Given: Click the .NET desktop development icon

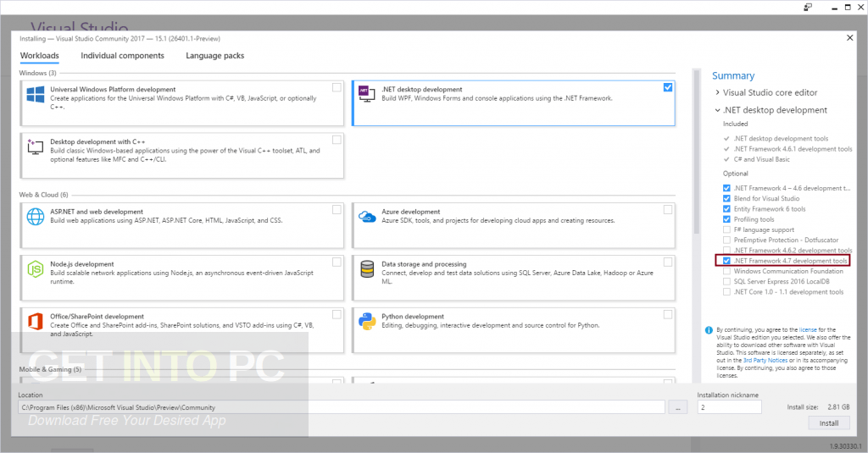Looking at the screenshot, I should coord(366,95).
